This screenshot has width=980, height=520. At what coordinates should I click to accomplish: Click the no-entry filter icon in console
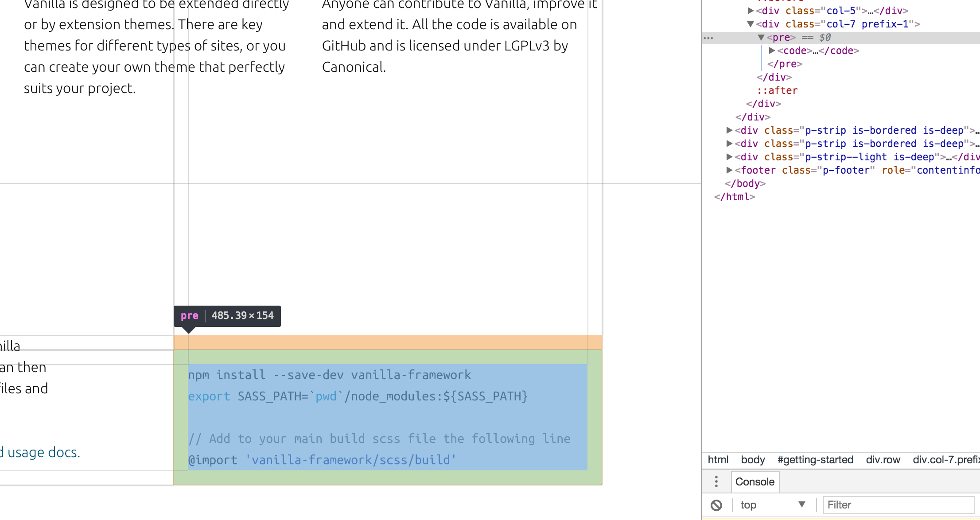[716, 504]
